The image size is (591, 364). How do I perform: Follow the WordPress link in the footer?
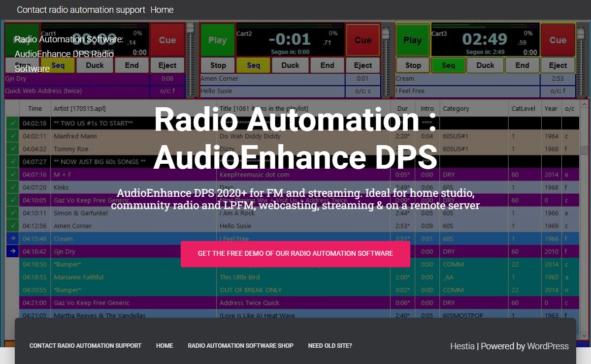pyautogui.click(x=548, y=346)
